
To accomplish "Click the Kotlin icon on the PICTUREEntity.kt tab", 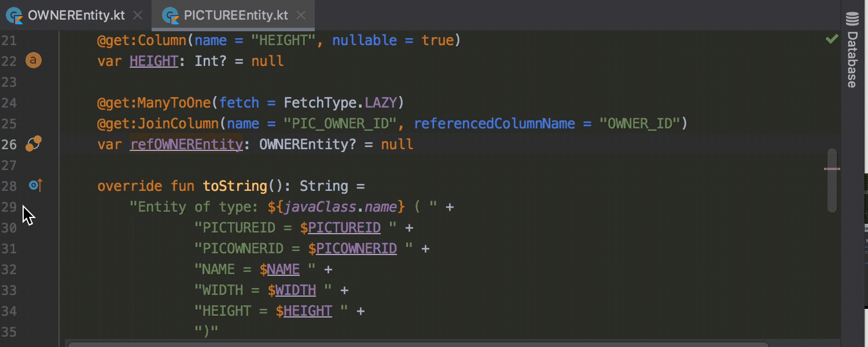I will pyautogui.click(x=170, y=16).
